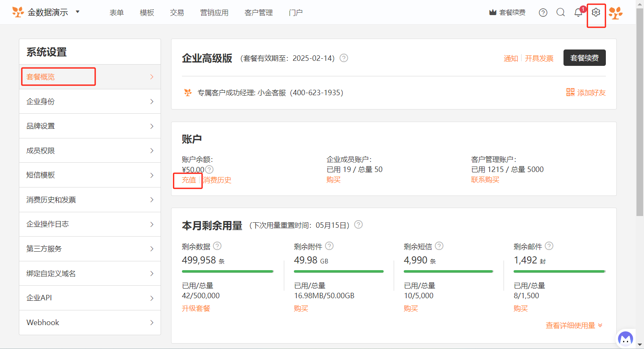
Task: Open 成员权限 settings
Action: click(90, 151)
